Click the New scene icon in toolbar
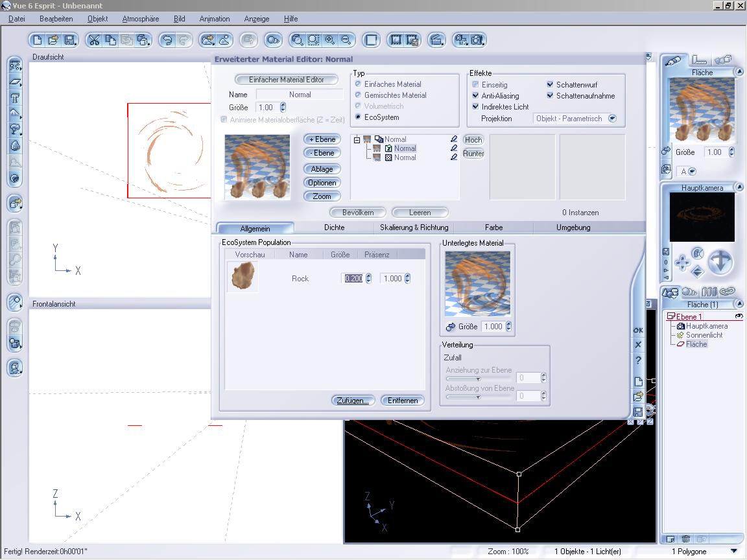 [37, 40]
